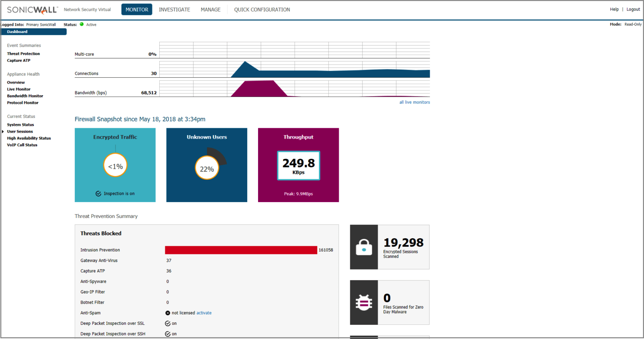Toggle Deep Packet Inspection over SSH
Viewport: 644px width, 339px height.
[x=168, y=334]
